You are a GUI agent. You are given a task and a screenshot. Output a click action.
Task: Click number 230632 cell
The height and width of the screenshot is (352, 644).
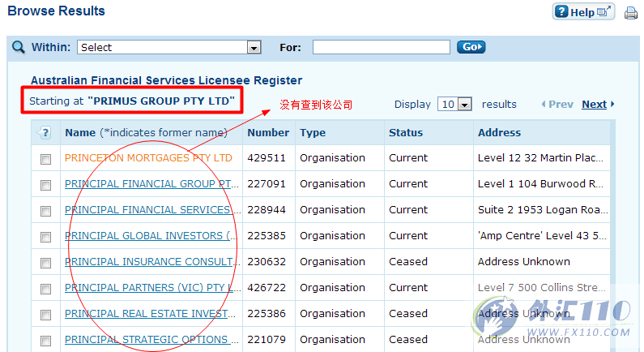[267, 261]
